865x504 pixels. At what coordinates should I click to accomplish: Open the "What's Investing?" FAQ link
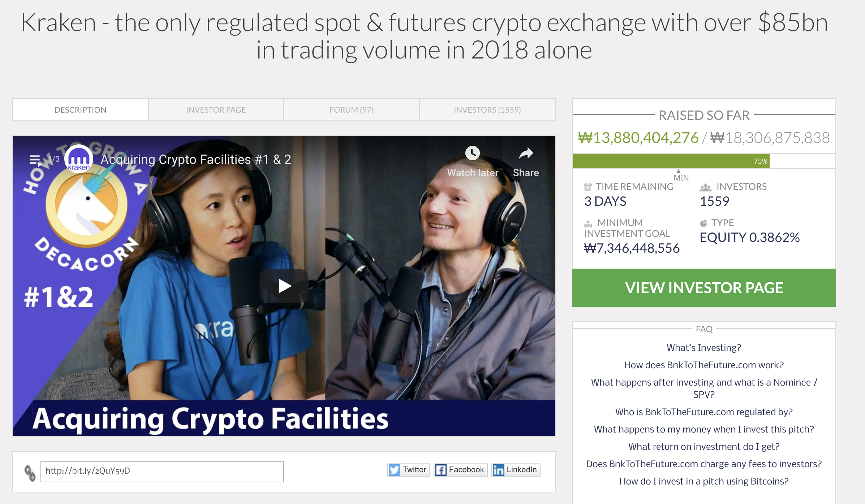coord(704,348)
